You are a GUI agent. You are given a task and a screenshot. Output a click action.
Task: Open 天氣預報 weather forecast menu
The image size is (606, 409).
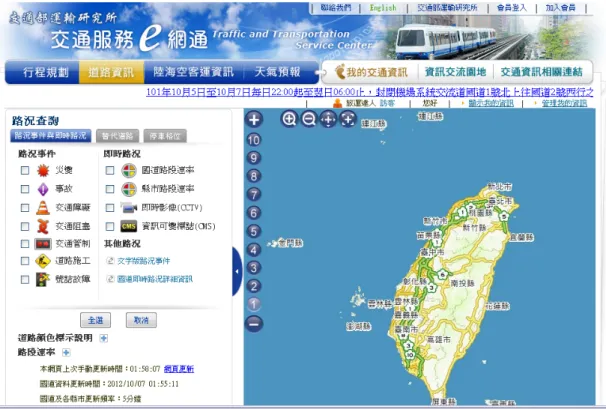click(x=277, y=72)
